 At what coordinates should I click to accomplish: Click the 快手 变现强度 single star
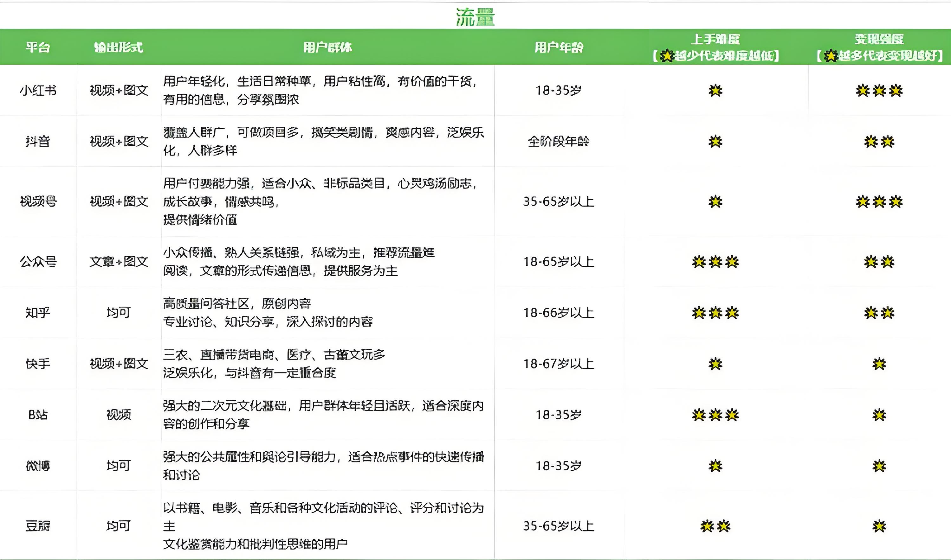pos(879,364)
